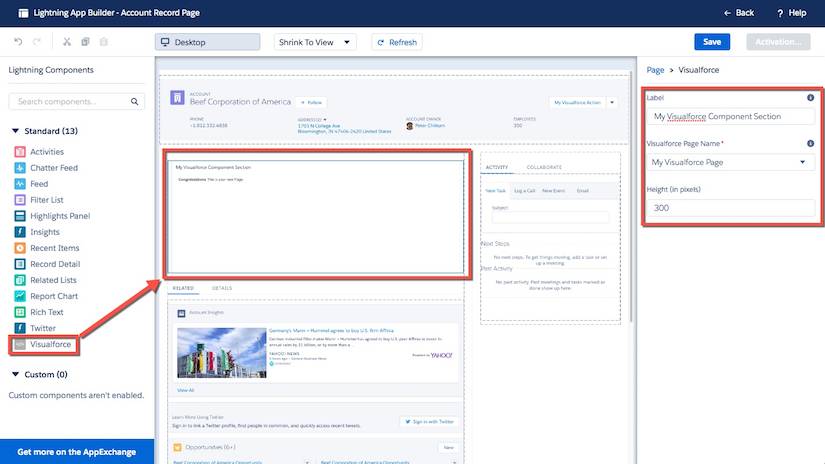This screenshot has width=825, height=464.
Task: Select the Insights component icon
Action: [x=20, y=232]
